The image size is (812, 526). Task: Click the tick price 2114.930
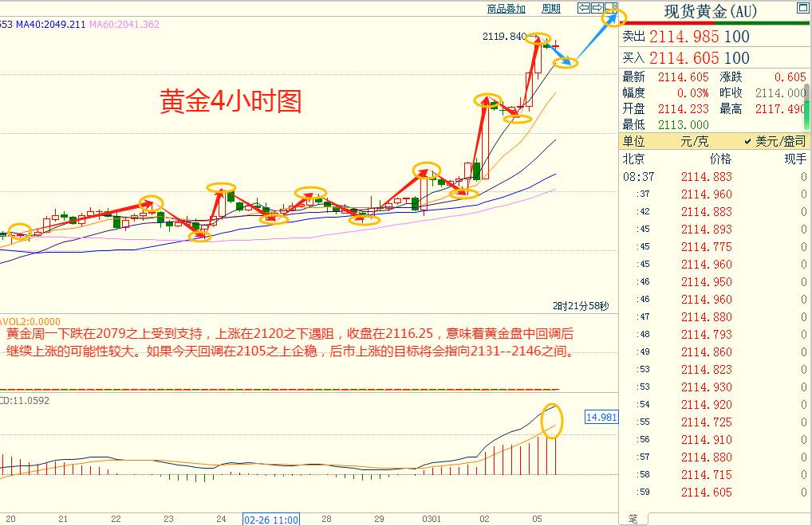coord(707,387)
